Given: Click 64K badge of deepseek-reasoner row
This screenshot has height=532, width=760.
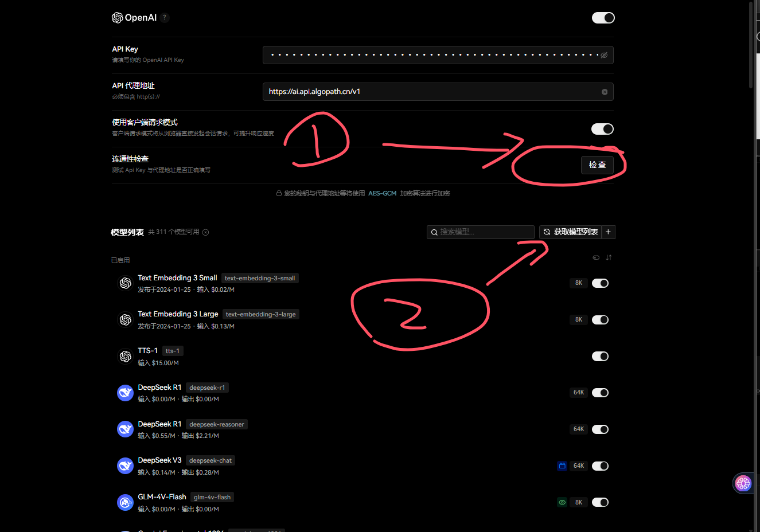Looking at the screenshot, I should coord(579,429).
